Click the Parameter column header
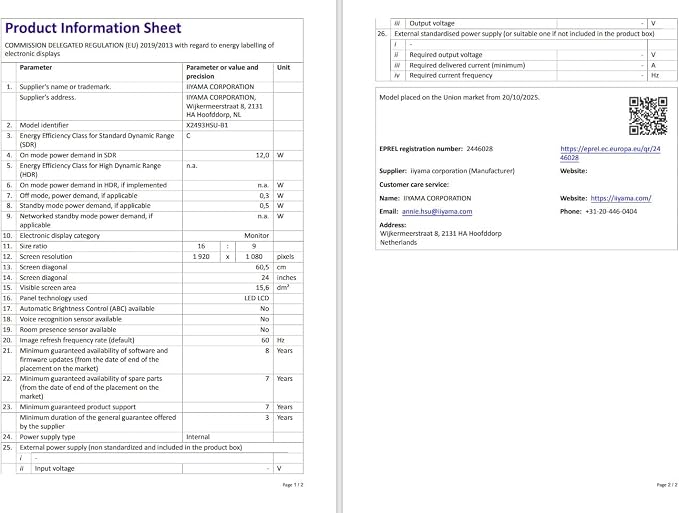This screenshot has height=513, width=679. coord(36,68)
